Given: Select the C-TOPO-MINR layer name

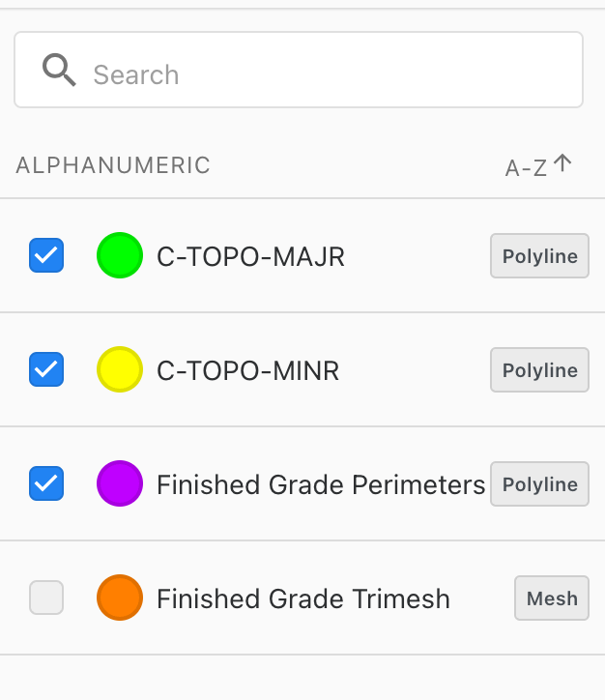Looking at the screenshot, I should coord(247,370).
